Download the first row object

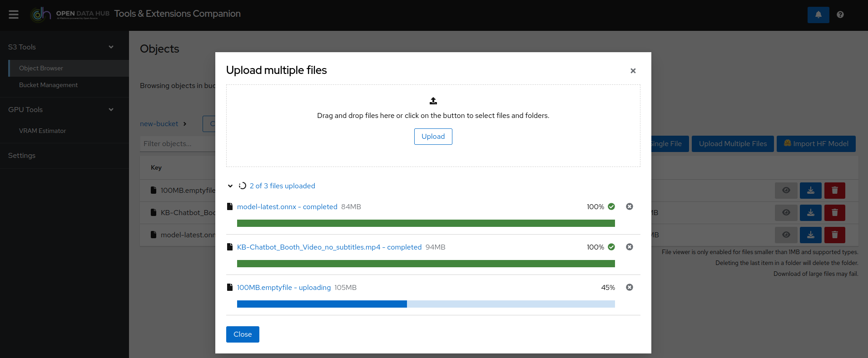point(811,191)
